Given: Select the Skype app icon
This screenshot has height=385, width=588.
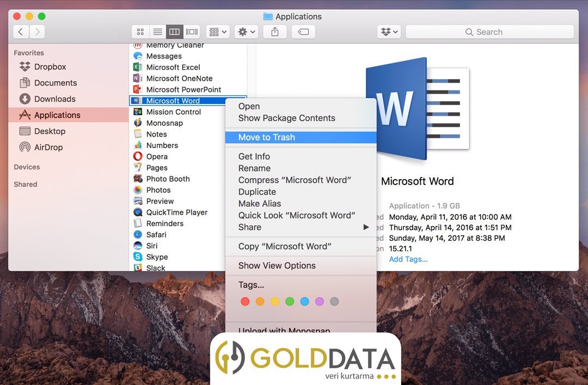Looking at the screenshot, I should (138, 257).
